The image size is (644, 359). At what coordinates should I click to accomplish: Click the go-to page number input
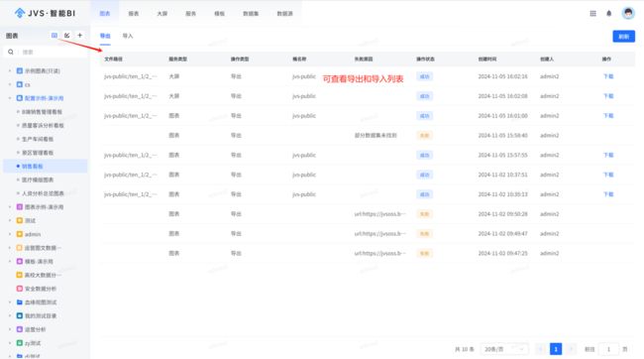click(x=608, y=349)
